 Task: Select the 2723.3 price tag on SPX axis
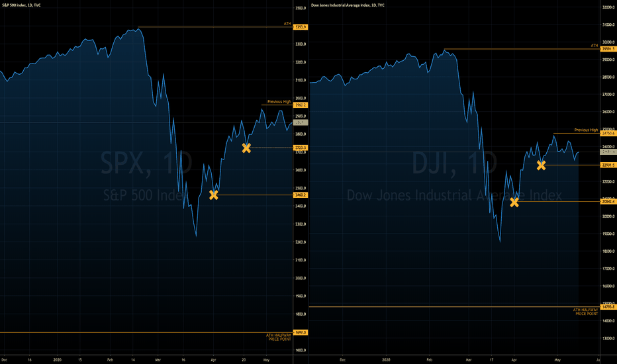301,148
